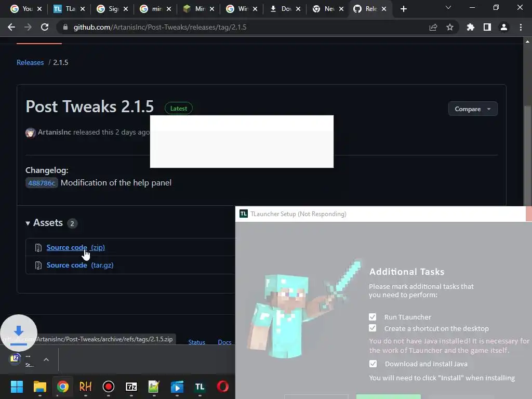Image resolution: width=532 pixels, height=399 pixels.
Task: Open commit 488786c link
Action: coord(42,183)
